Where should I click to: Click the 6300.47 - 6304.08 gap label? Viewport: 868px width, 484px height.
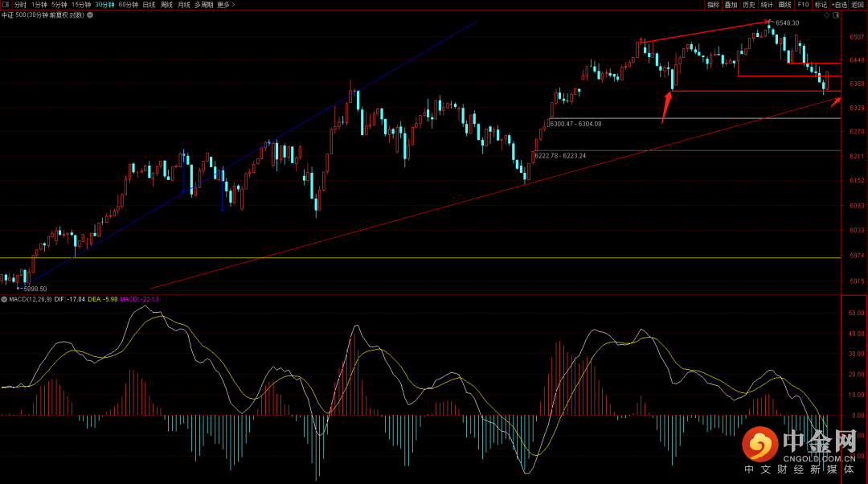click(575, 124)
